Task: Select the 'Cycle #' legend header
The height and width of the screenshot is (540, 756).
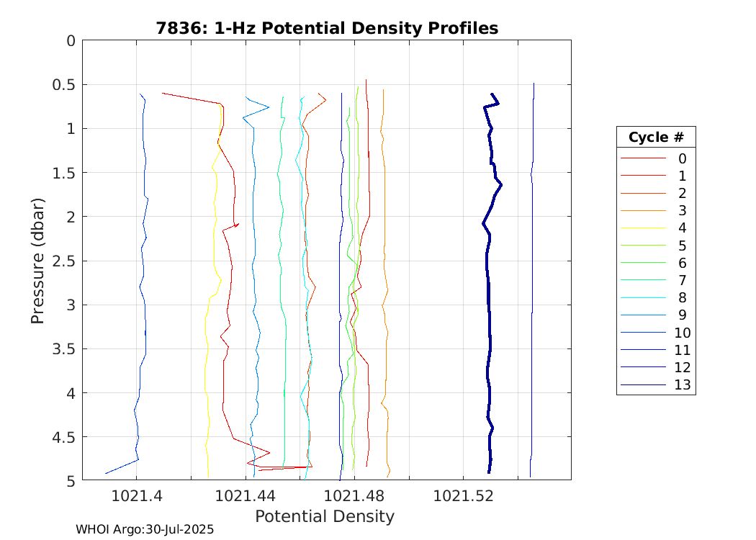Action: (x=655, y=137)
